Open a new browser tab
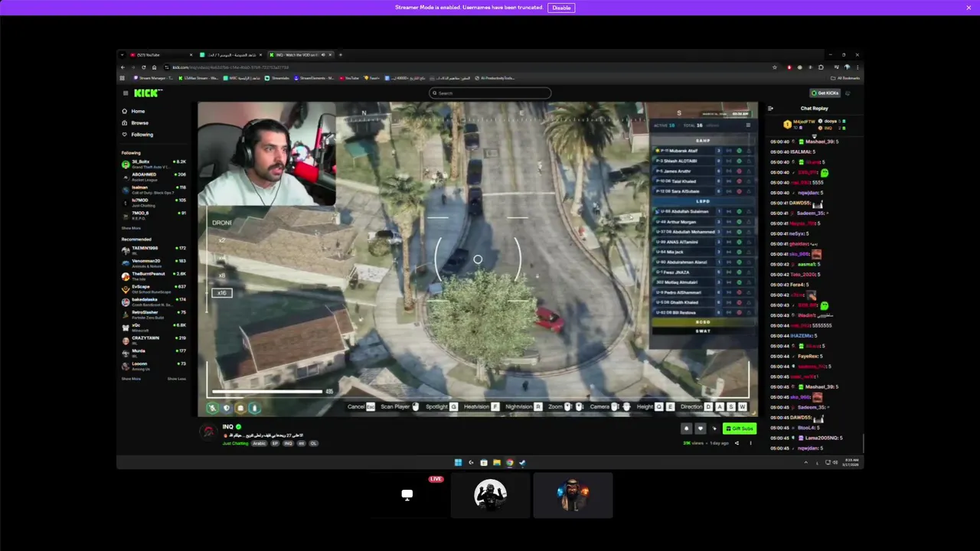The height and width of the screenshot is (551, 980). tap(341, 55)
